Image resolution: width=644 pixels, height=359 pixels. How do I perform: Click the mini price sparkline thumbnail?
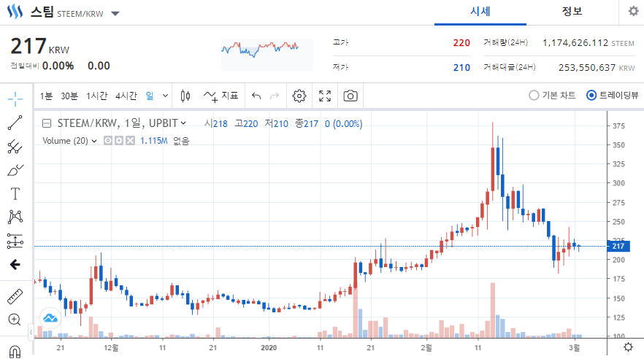[267, 55]
